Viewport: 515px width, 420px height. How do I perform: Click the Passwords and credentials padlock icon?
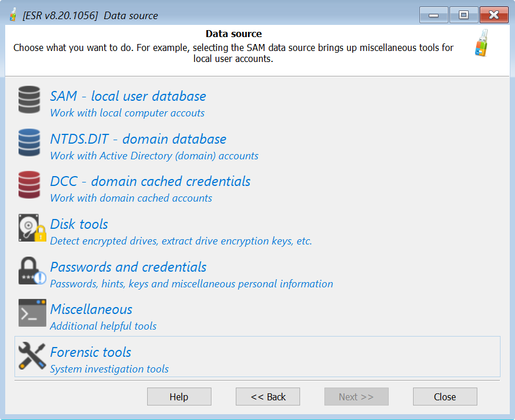(x=31, y=271)
